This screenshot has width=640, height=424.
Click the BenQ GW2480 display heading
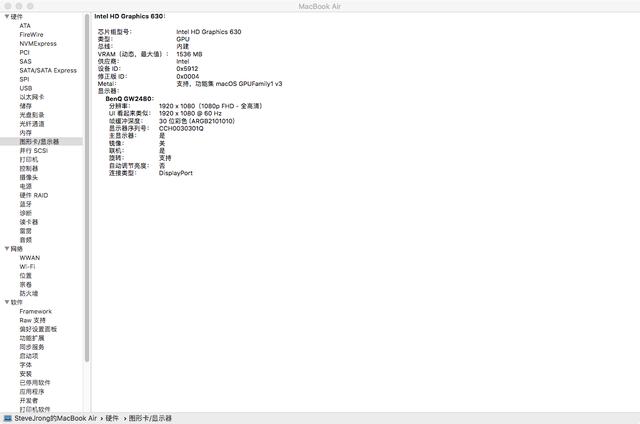(x=129, y=98)
